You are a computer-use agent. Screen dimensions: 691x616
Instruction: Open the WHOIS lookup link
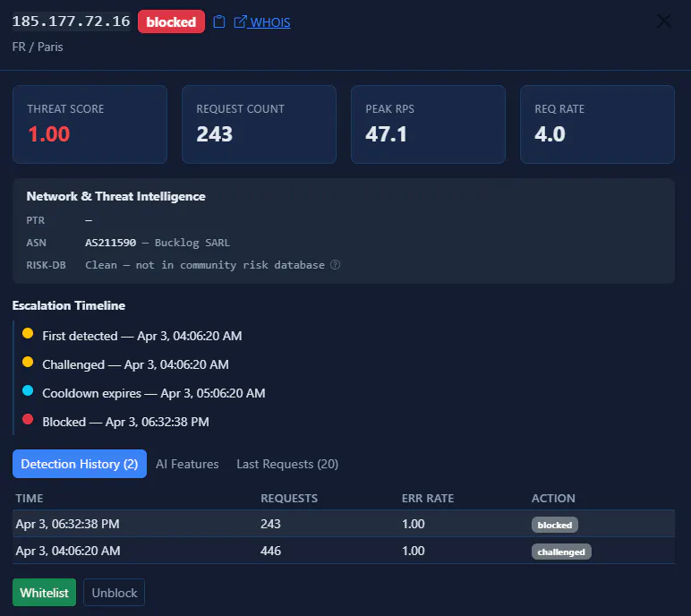(261, 22)
